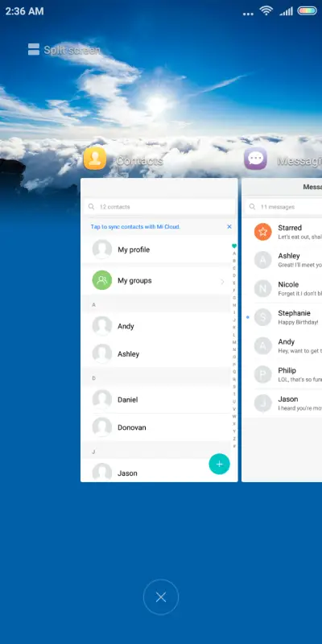Tap the battery status icon
322x644 pixels.
[x=307, y=11]
